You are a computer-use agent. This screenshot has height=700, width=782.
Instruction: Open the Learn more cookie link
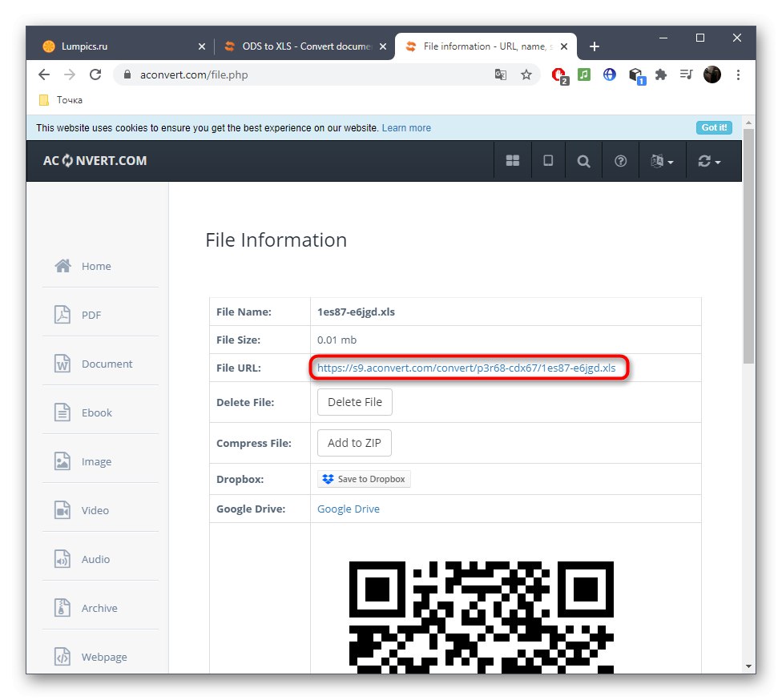pos(406,128)
